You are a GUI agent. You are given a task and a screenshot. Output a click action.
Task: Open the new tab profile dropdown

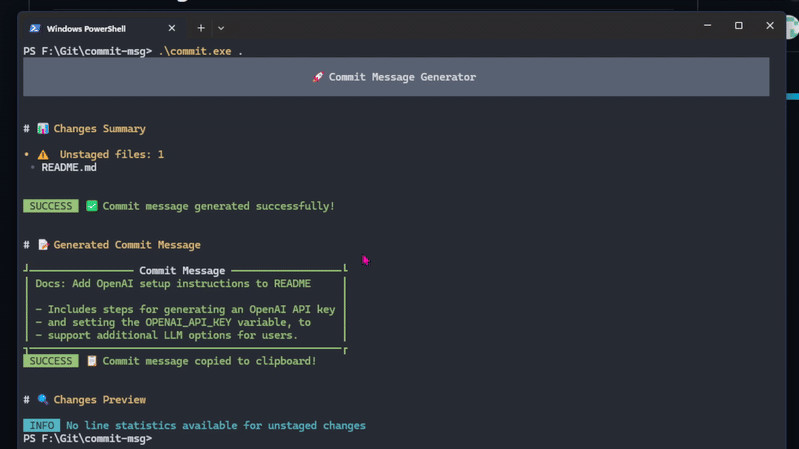point(221,29)
